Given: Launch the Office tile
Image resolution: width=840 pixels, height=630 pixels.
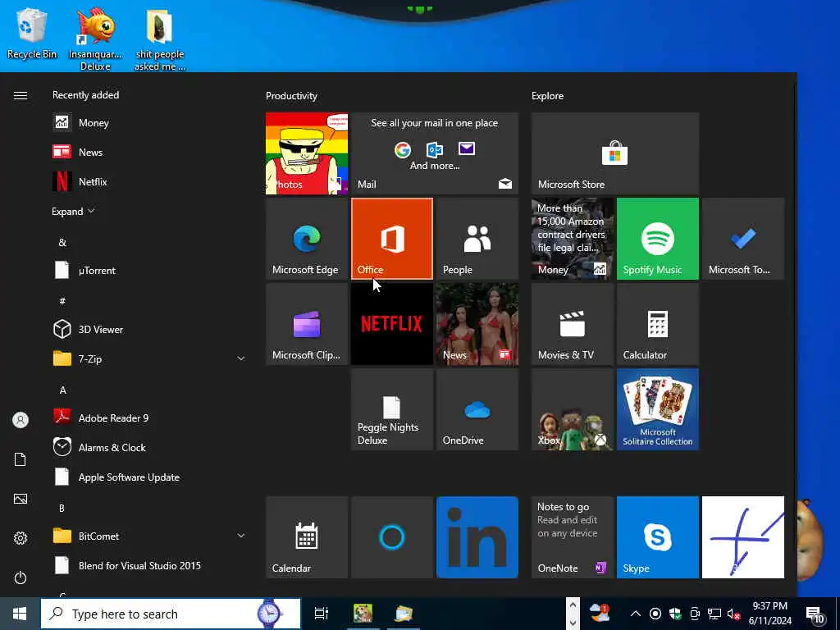Looking at the screenshot, I should pos(391,239).
